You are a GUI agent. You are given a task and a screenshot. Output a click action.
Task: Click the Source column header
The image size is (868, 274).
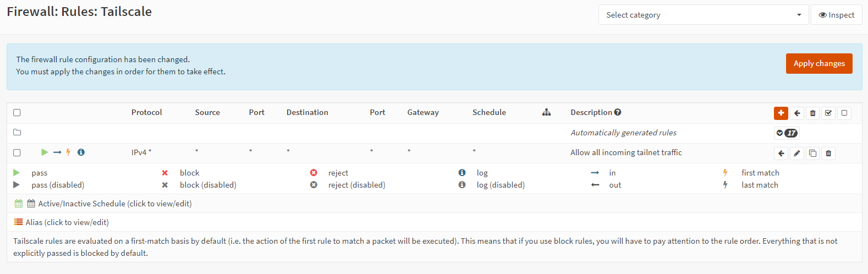point(207,112)
